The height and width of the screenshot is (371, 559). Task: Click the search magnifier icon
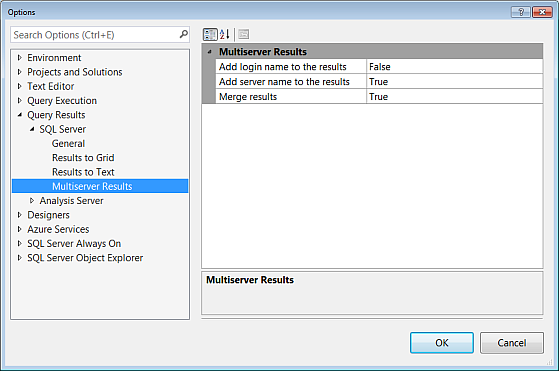pyautogui.click(x=183, y=35)
